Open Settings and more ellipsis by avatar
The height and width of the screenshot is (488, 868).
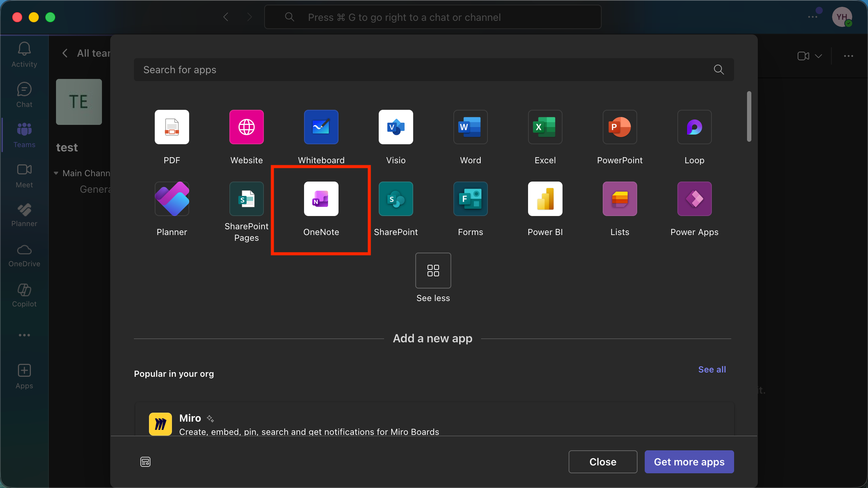[x=812, y=17]
